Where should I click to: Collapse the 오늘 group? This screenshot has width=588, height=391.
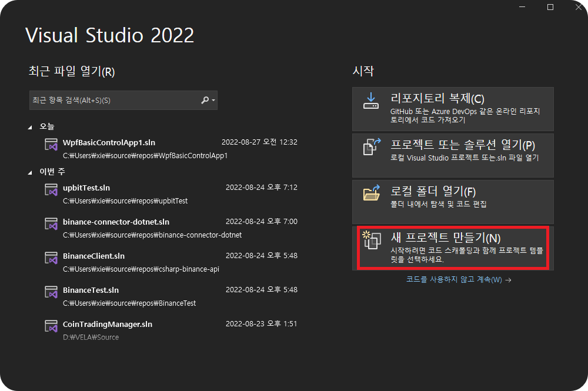(x=30, y=128)
